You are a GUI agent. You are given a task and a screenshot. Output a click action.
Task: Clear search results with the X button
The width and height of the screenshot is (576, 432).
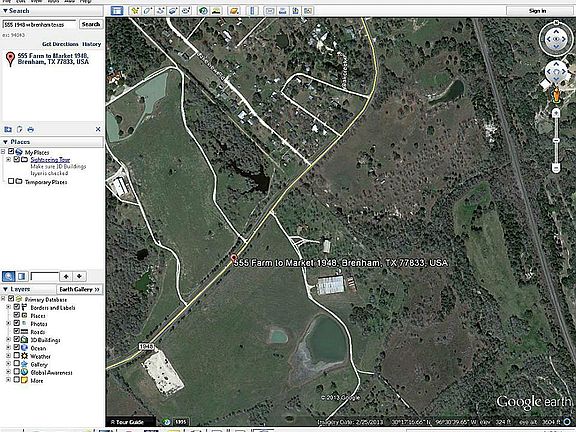(x=98, y=129)
